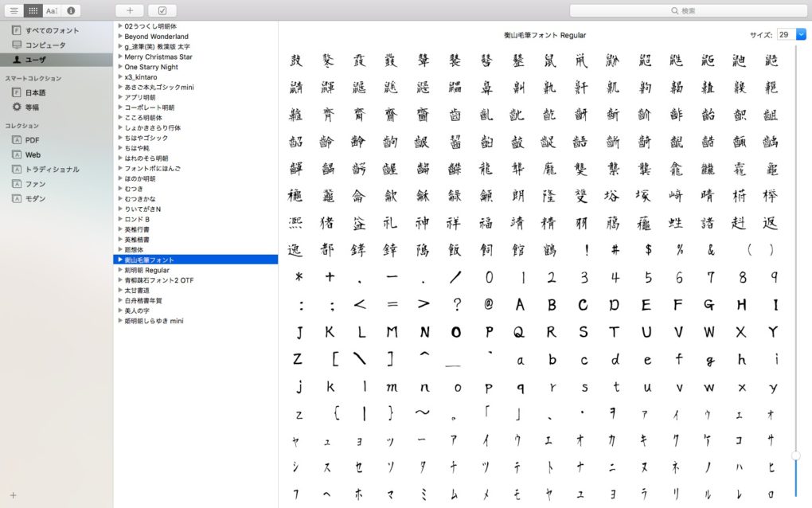812x508 pixels.
Task: Open the 等幅 smart collection with gear icon
Action: coord(32,107)
